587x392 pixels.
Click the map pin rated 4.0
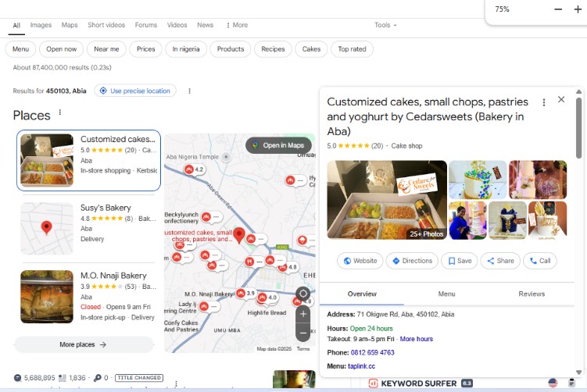[267, 298]
